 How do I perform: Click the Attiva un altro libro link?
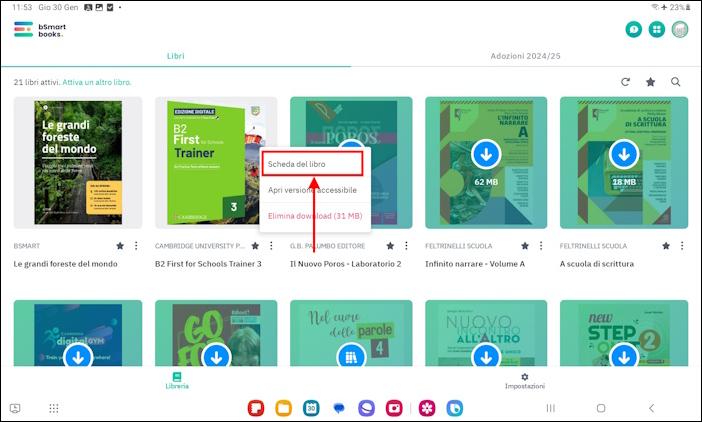[x=97, y=82]
